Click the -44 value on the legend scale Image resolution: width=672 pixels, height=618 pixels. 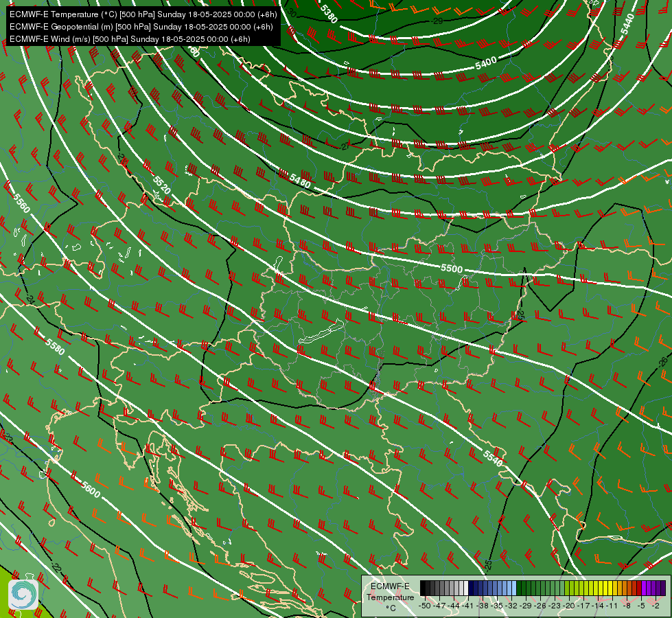[454, 606]
